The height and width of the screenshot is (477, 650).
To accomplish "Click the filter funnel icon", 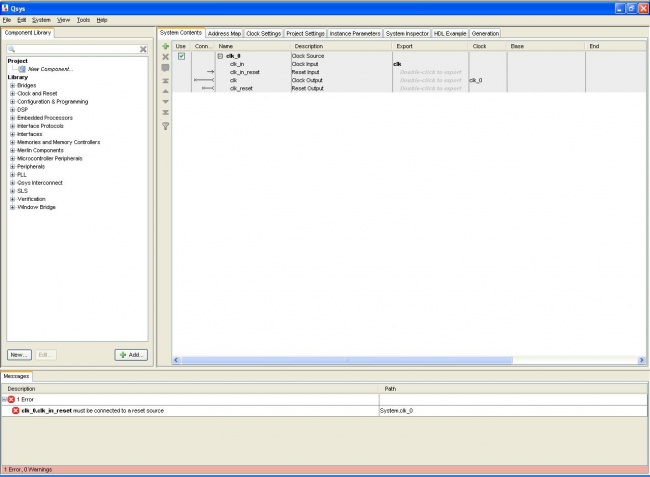I will coord(165,126).
